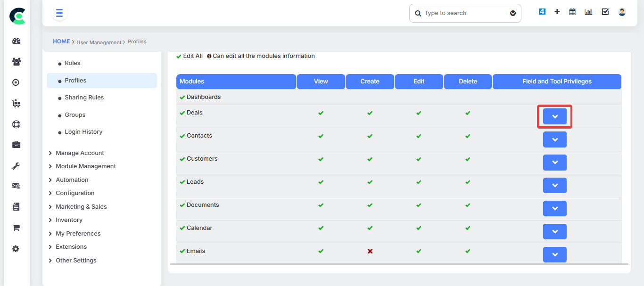Open the calendar icon in top bar
The width and height of the screenshot is (644, 286).
coord(572,12)
